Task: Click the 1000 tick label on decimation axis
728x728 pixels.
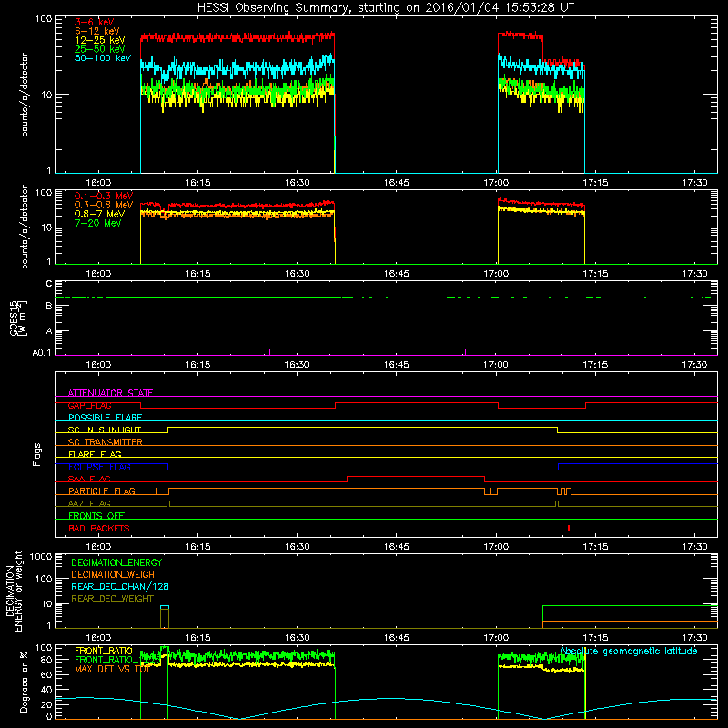Action: click(x=41, y=556)
